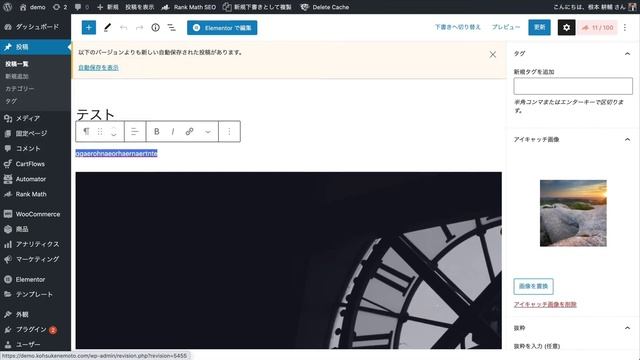Click Delete Cache in admin bar

[325, 7]
